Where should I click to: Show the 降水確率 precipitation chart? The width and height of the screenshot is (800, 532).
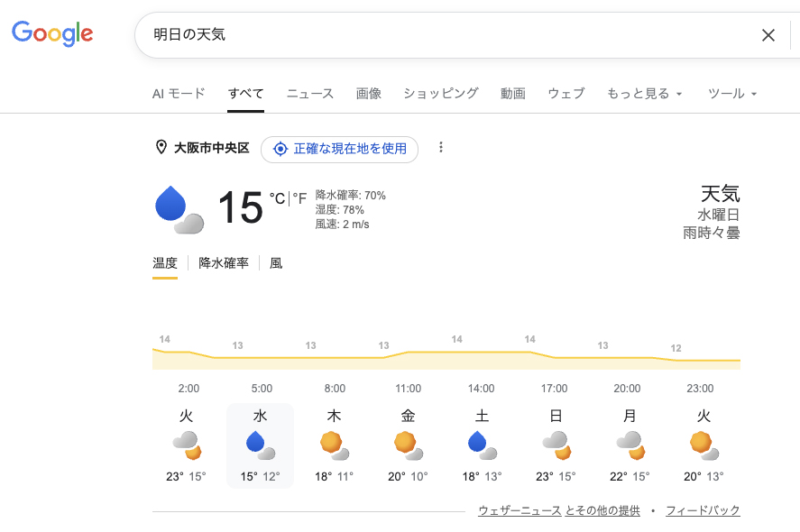tap(224, 263)
